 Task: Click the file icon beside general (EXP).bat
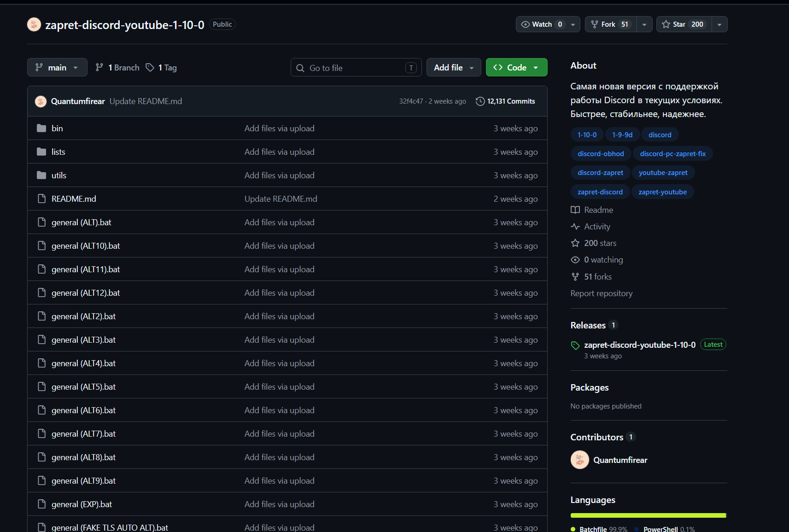[x=41, y=504]
